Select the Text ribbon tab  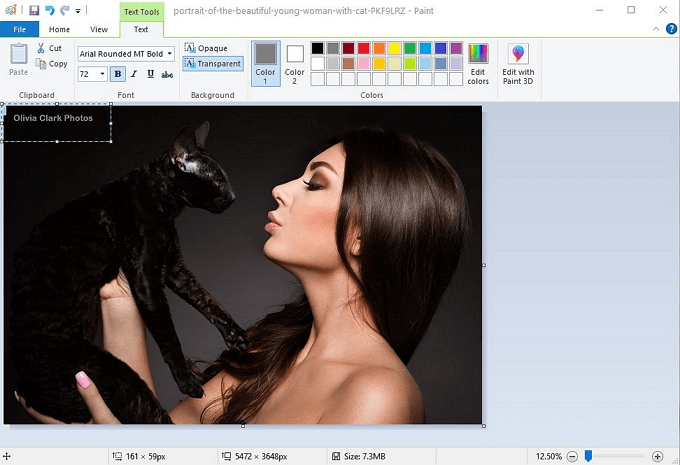point(141,29)
